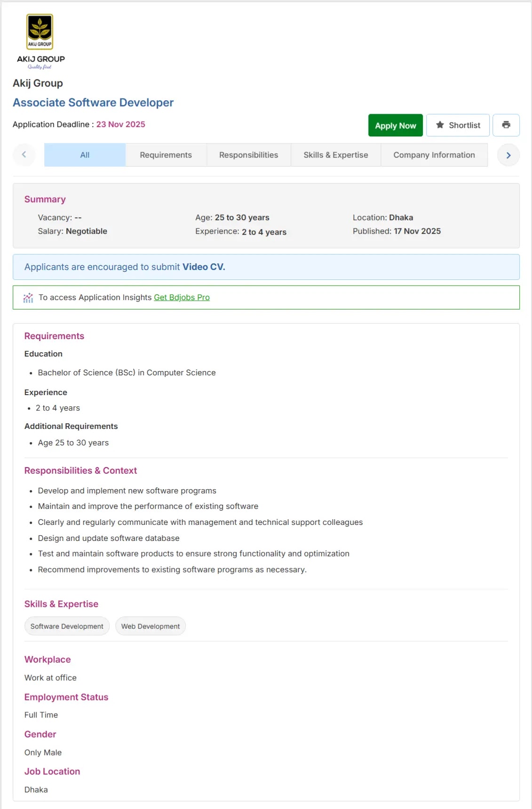Viewport: 532px width, 809px height.
Task: Click the Video CV link text
Action: (204, 267)
